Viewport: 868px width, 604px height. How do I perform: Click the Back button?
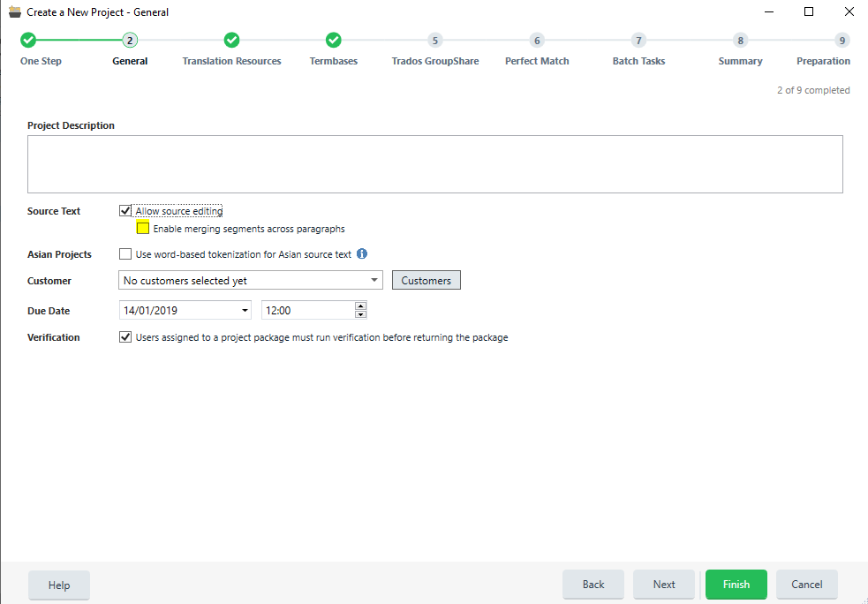pos(593,584)
